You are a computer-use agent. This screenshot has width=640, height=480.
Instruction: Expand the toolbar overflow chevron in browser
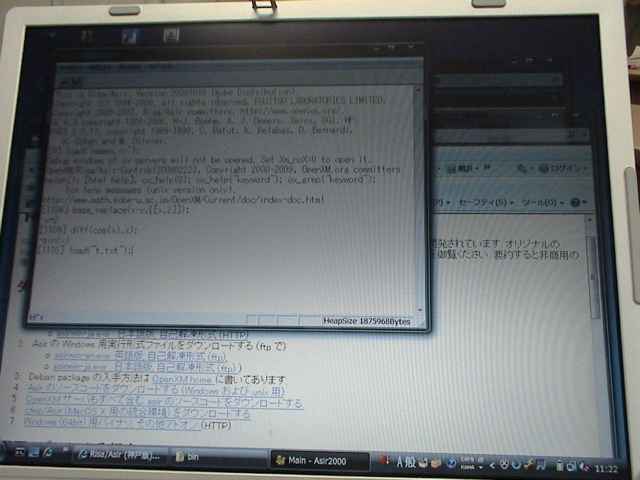(x=487, y=167)
